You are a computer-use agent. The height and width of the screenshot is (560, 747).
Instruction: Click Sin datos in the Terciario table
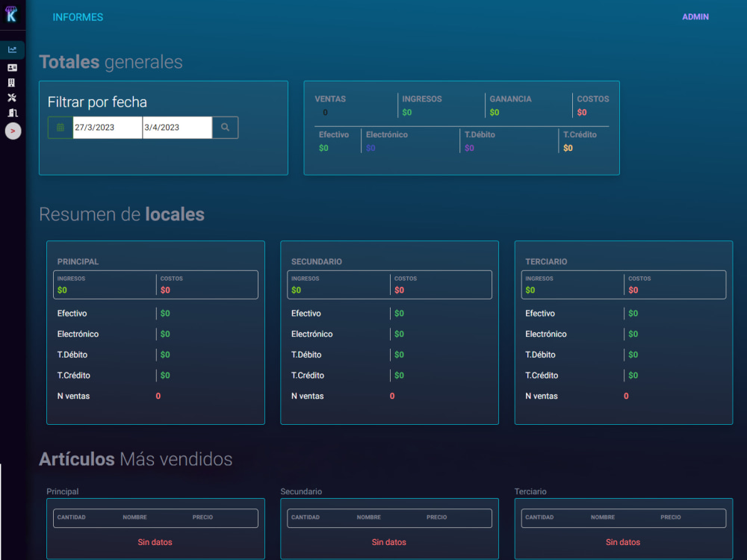[x=623, y=542]
